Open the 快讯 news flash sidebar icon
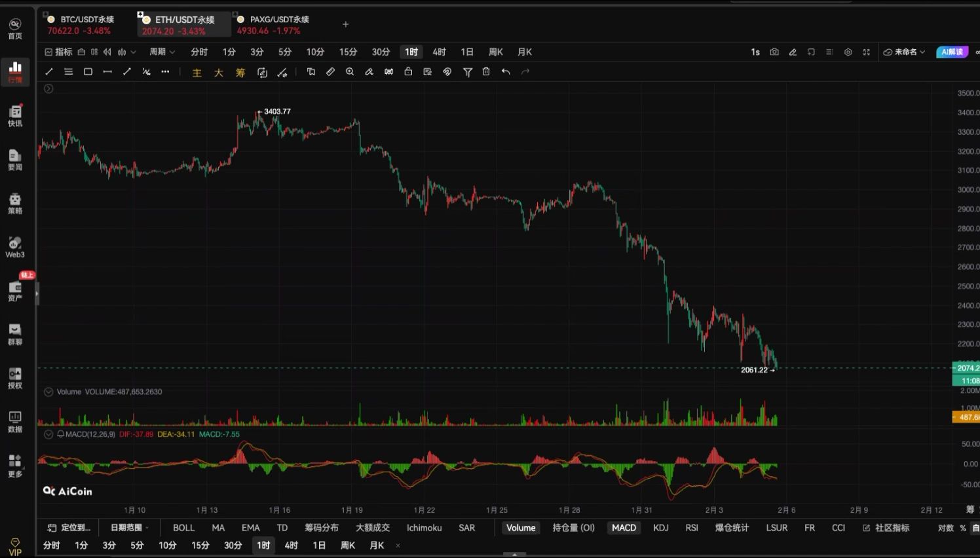980x558 pixels. coord(15,116)
